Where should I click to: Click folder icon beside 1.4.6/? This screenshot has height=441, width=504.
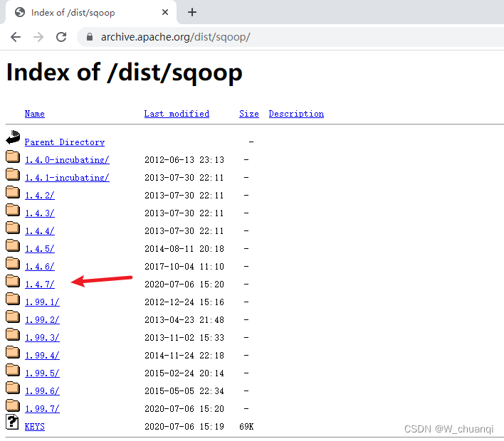tap(13, 263)
